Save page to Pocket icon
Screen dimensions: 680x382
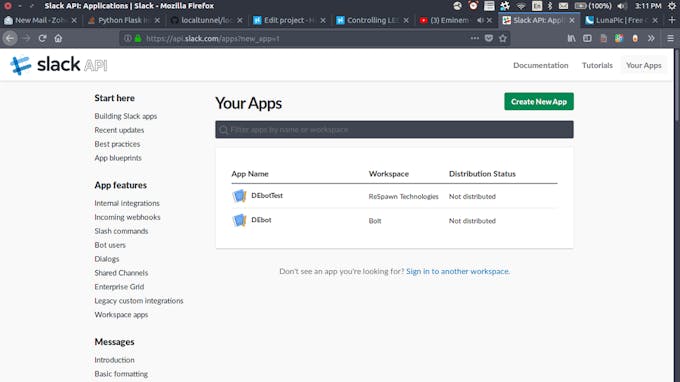[489, 38]
